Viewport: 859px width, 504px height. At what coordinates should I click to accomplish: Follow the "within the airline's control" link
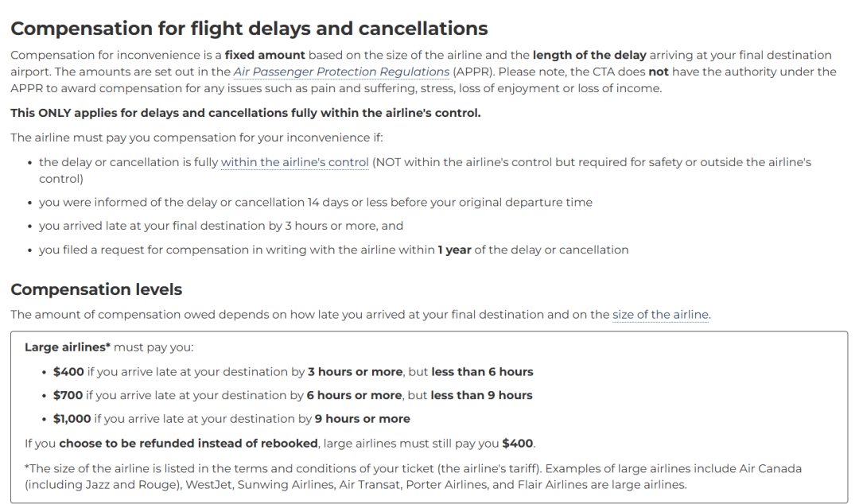295,162
